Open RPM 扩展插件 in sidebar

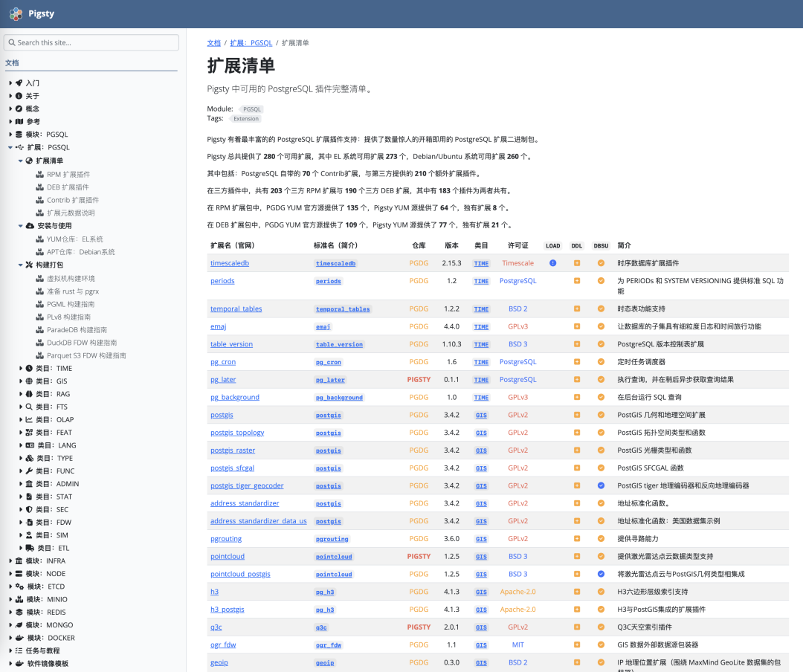tap(68, 174)
